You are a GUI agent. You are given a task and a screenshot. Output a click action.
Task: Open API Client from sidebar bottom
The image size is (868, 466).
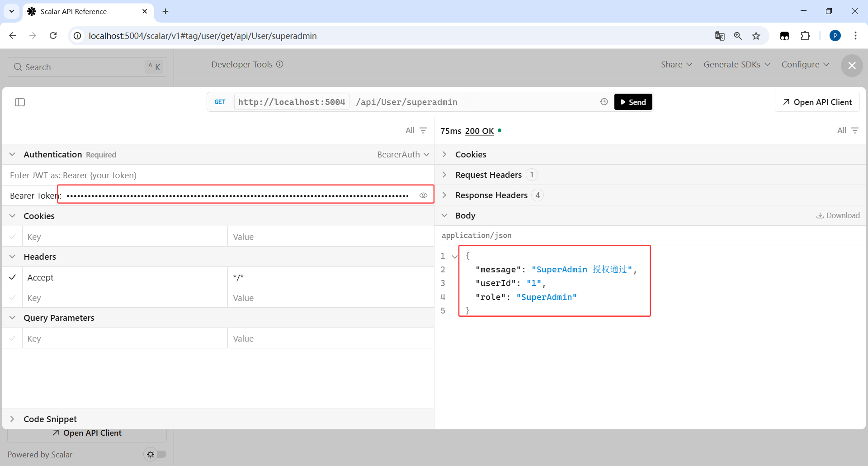[x=87, y=433]
